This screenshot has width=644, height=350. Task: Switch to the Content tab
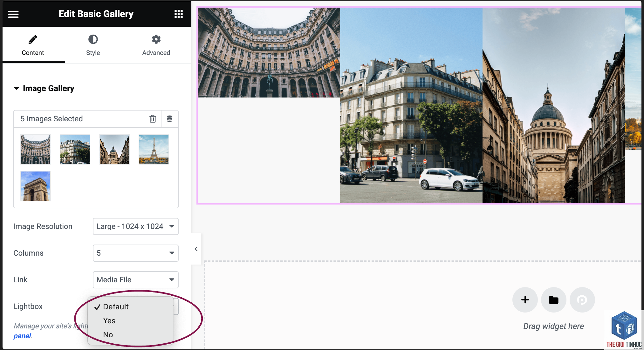click(33, 45)
